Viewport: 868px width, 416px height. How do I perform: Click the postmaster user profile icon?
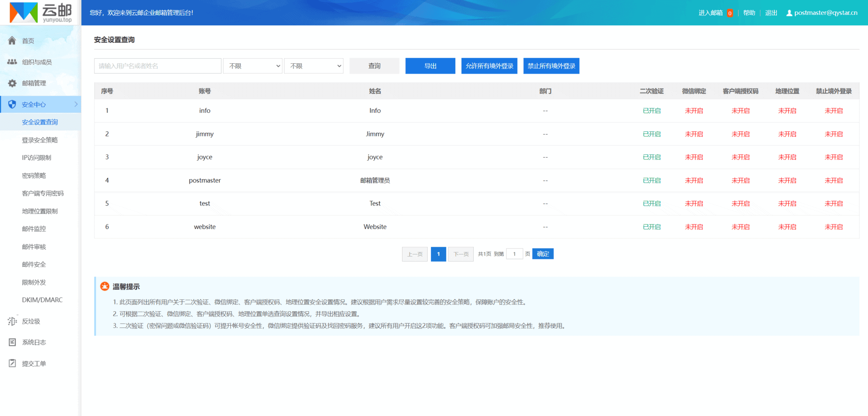tap(789, 13)
